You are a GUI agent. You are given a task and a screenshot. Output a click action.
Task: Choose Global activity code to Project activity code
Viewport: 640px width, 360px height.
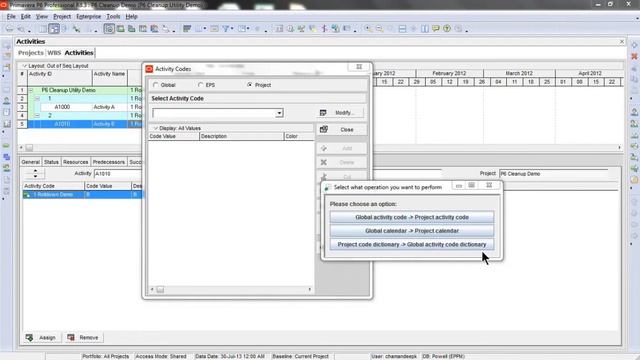(x=412, y=217)
